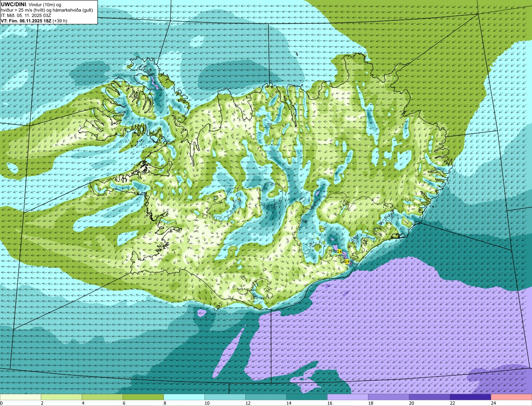Click the 8–10 m/s pale cyan legend swatch
Viewport: 532px width, 406px height.
(184, 397)
